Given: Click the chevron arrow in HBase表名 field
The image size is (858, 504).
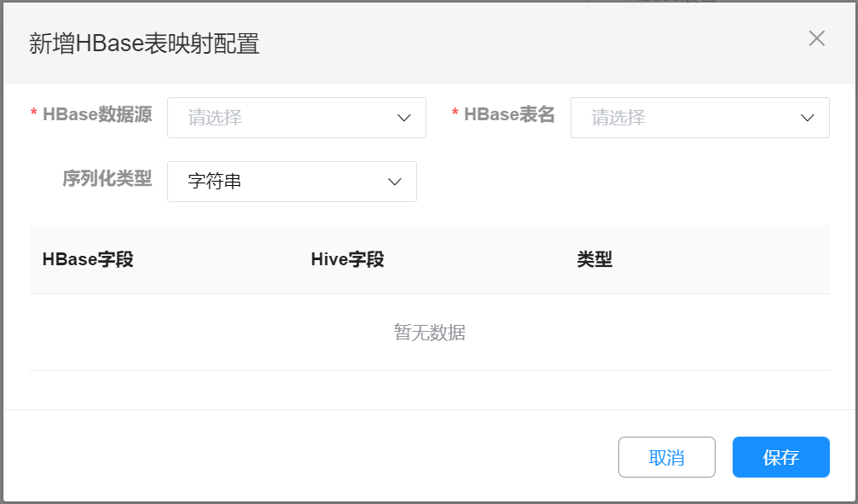Looking at the screenshot, I should pos(808,118).
